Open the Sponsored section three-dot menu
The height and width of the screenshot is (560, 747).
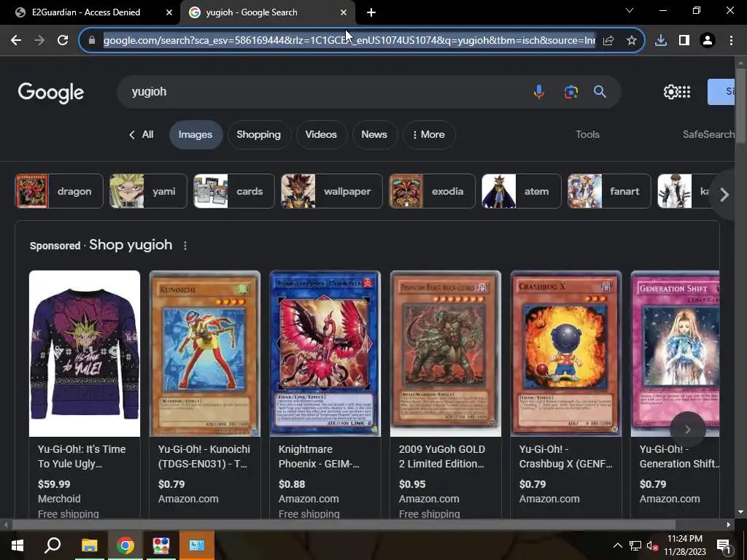tap(185, 246)
